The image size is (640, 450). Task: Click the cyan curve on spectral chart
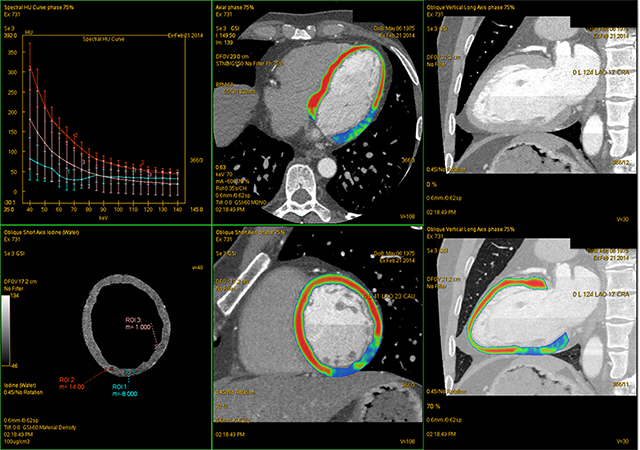pos(50,162)
